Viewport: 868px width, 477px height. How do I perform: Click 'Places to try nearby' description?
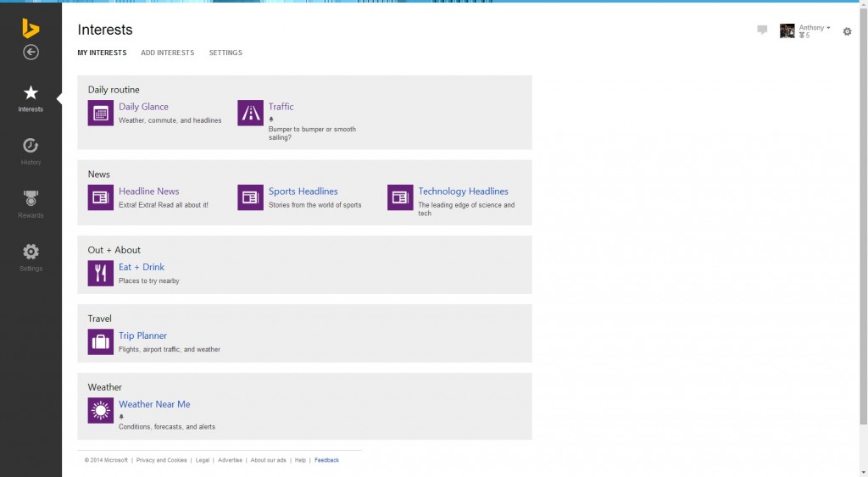[149, 280]
